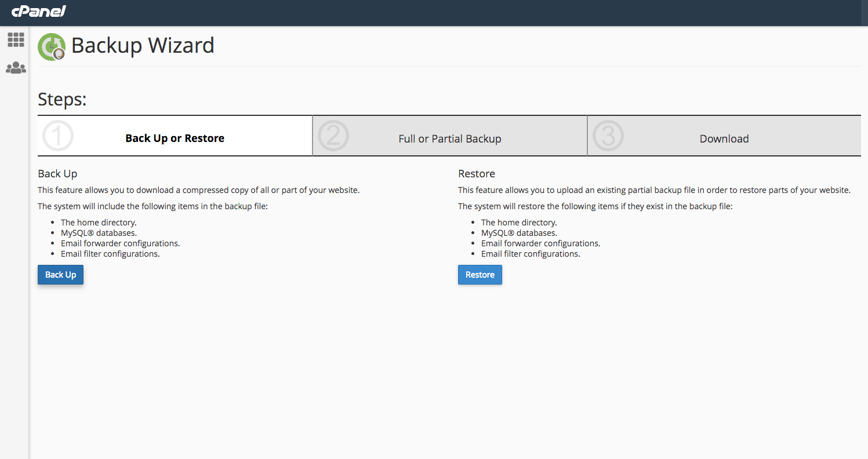
Task: Click 'Email forwarder configurations.' under Back Up
Action: coord(121,243)
